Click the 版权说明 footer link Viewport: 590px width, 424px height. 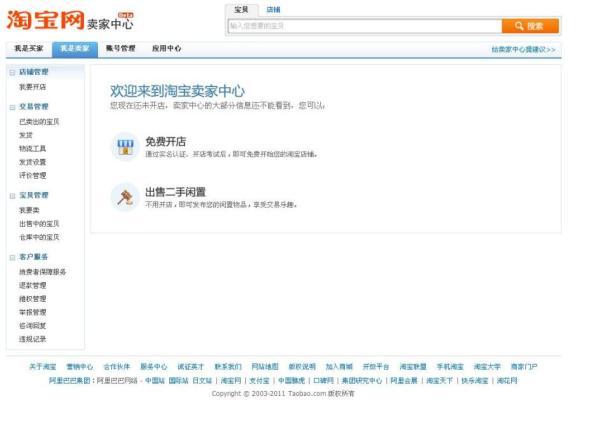pos(302,367)
